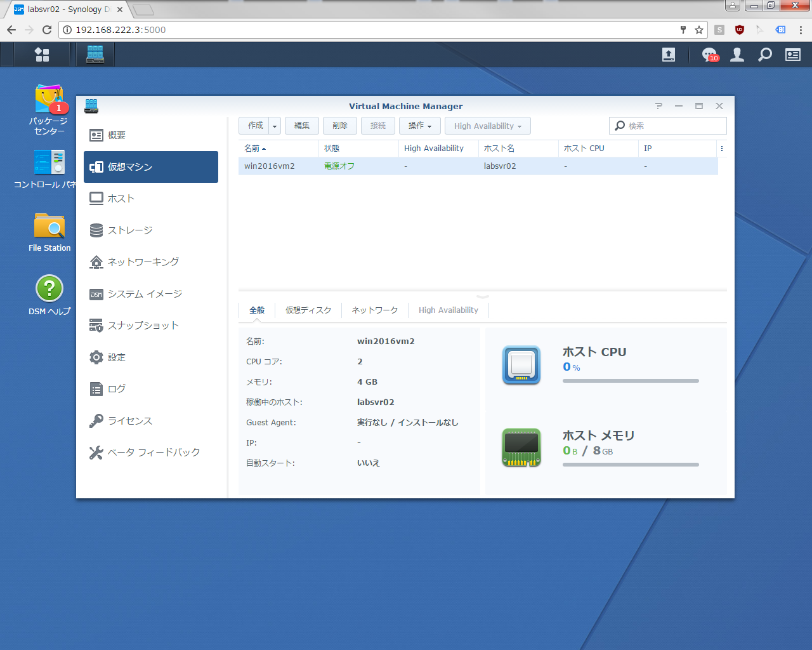Click the 作成 create button
This screenshot has height=650, width=812.
pos(254,126)
